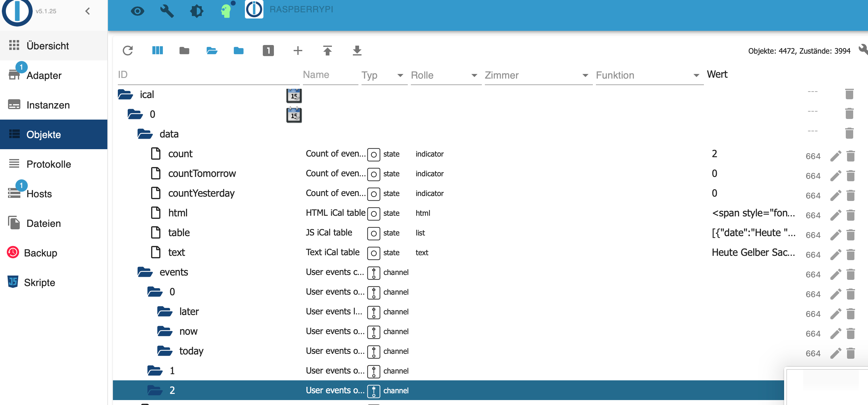Viewport: 868px width, 405px height.
Task: Click the upload objects arrow icon
Action: pyautogui.click(x=327, y=51)
